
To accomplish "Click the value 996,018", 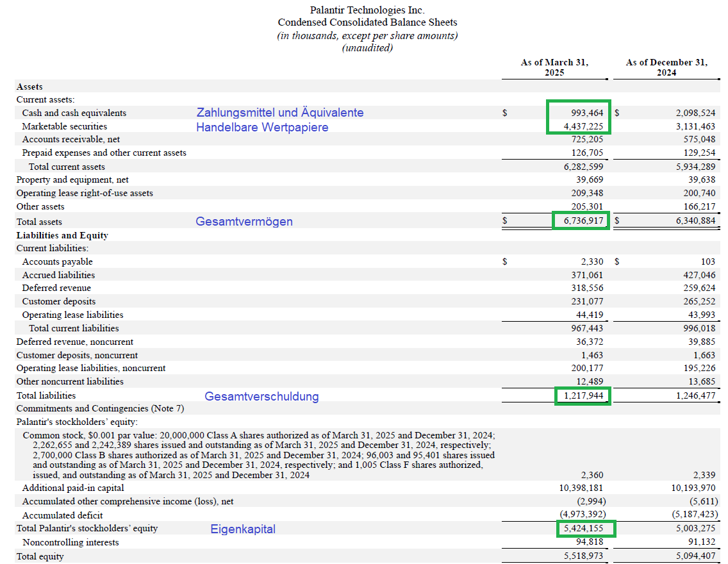I will pos(699,328).
